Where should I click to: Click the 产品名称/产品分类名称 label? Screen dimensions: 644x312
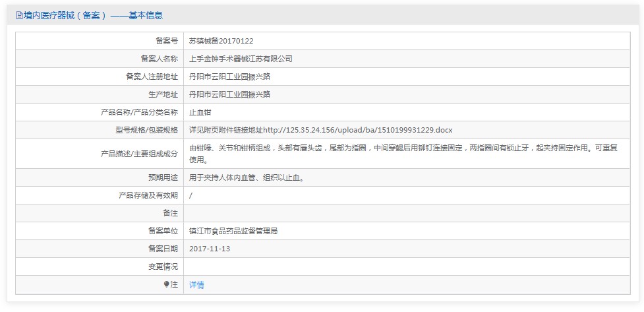click(140, 112)
